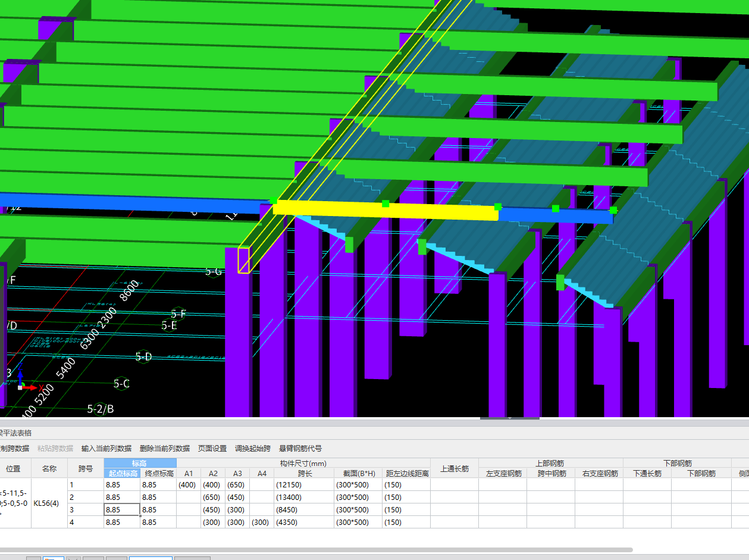
Task: Click axis label 5-D in the viewport
Action: [x=143, y=356]
